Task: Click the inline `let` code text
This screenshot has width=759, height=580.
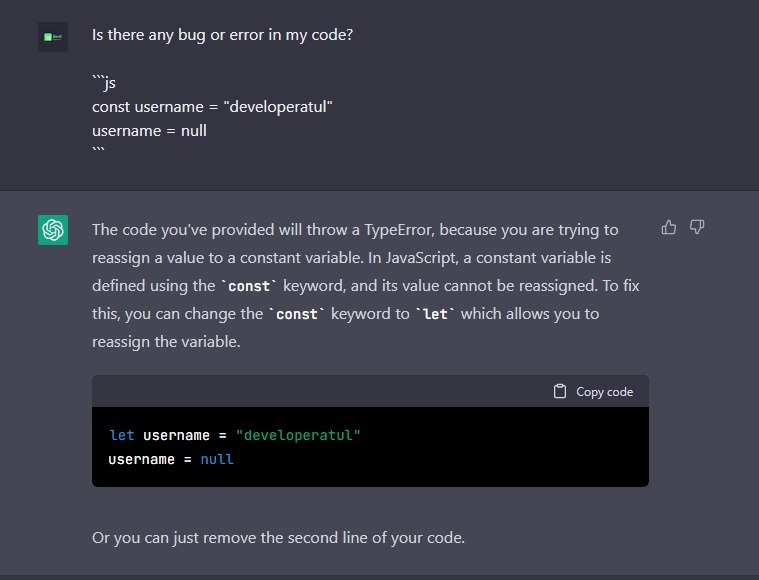Action: coord(435,314)
